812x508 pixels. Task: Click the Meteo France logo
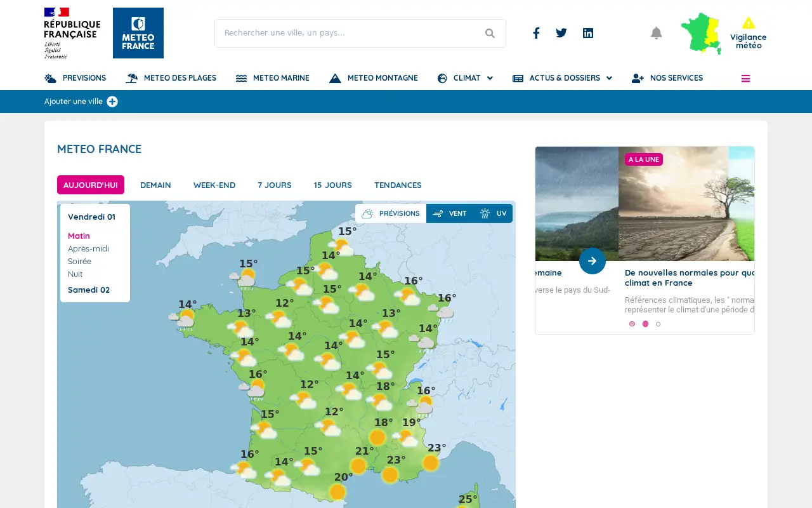tap(138, 33)
